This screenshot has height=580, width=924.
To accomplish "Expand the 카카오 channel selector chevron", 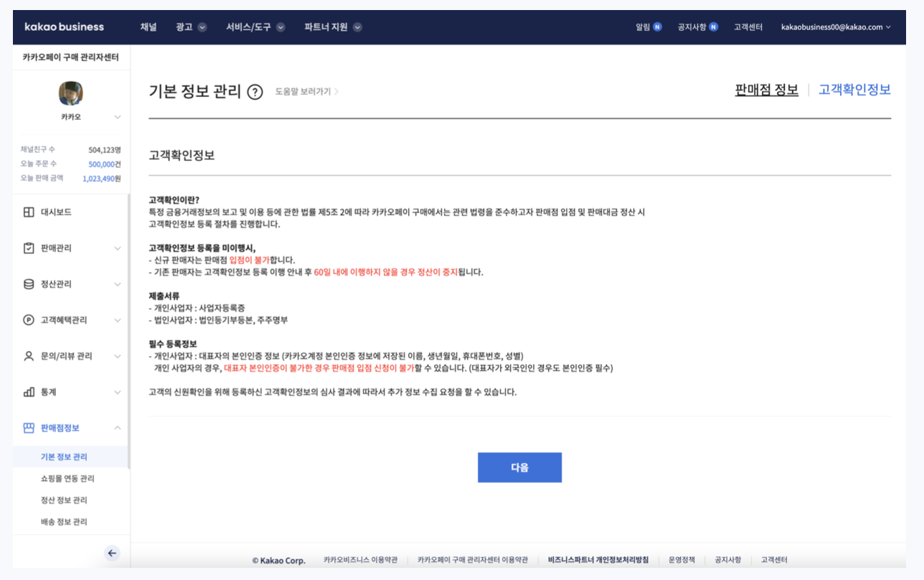I will tap(118, 117).
